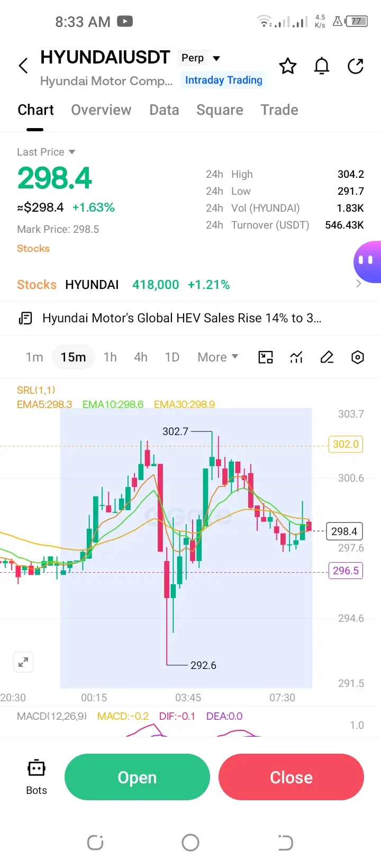The width and height of the screenshot is (381, 868).
Task: Tap the 298.4 last price value
Action: 55,178
